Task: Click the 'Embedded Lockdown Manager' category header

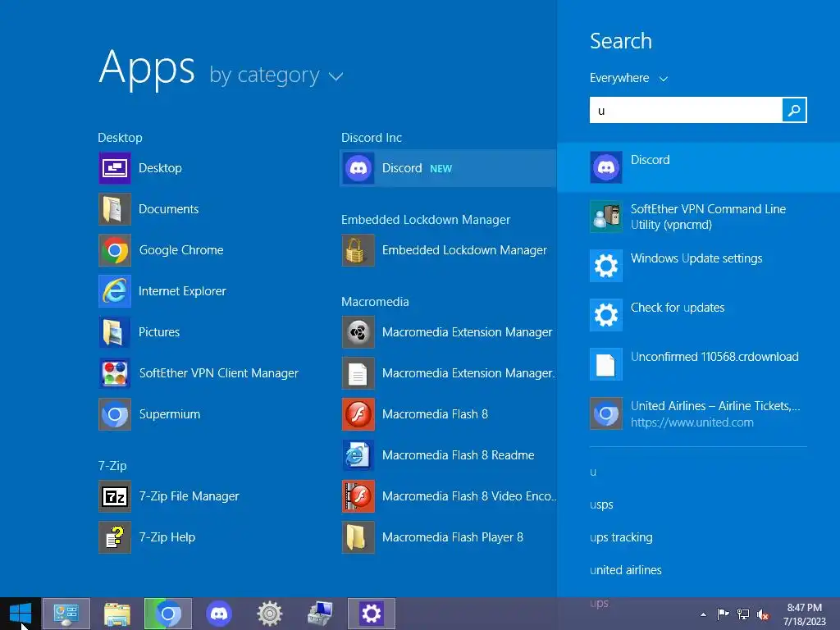Action: (x=426, y=220)
